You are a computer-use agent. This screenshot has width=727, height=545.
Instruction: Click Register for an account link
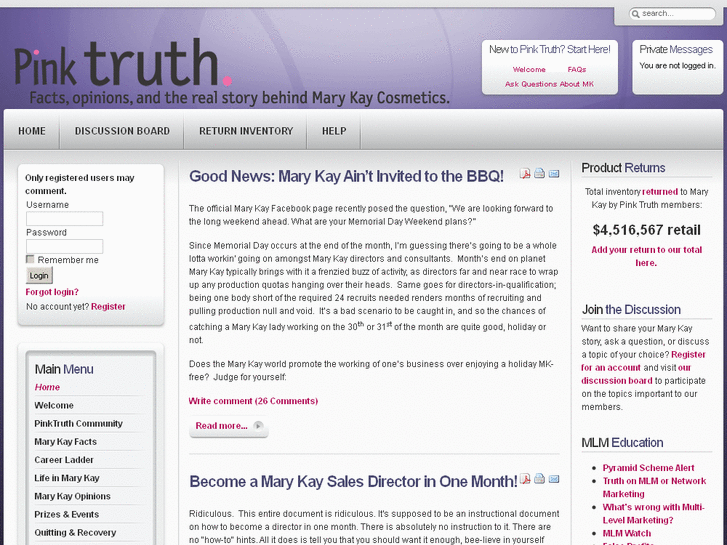point(644,361)
